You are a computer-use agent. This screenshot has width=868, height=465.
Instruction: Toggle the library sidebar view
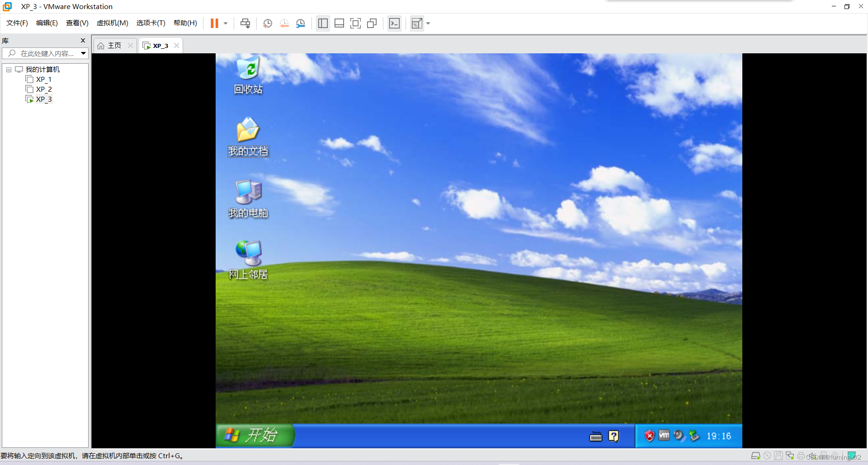click(x=323, y=23)
